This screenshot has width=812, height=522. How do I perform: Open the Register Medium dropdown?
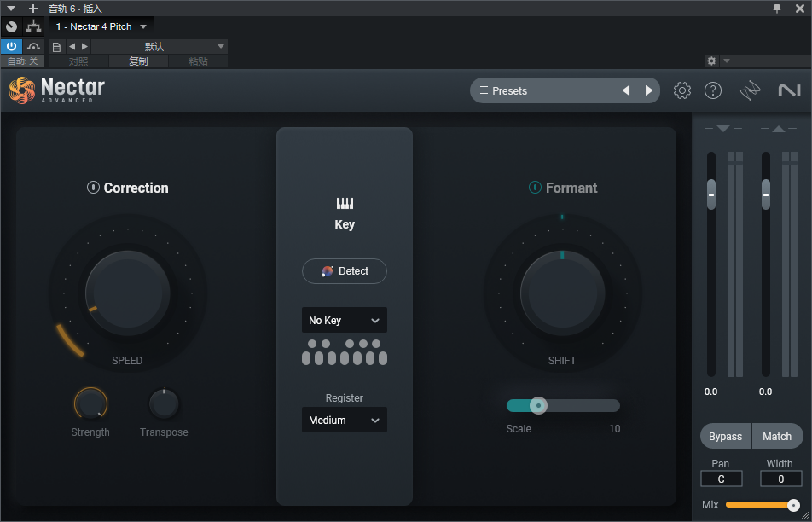click(345, 420)
